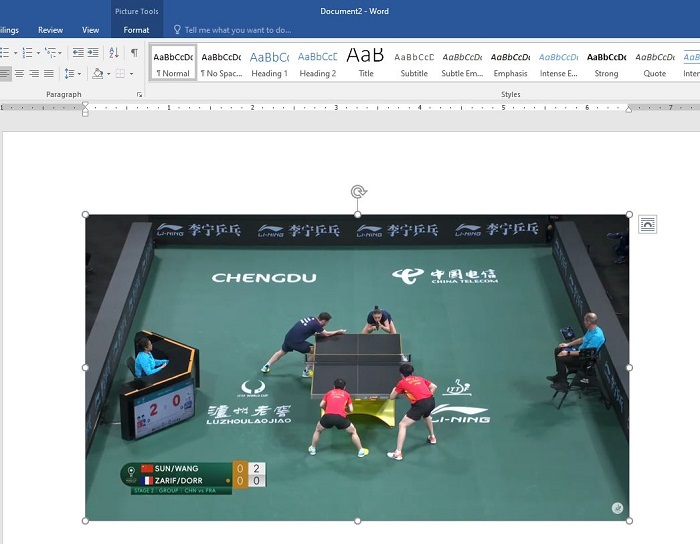Apply the Normal style
Viewport: 700px width, 544px height.
173,63
